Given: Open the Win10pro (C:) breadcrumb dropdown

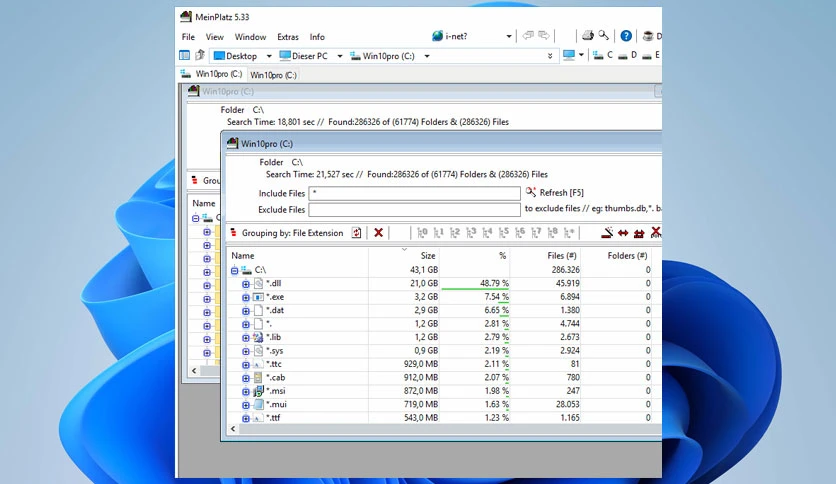Looking at the screenshot, I should click(x=427, y=56).
